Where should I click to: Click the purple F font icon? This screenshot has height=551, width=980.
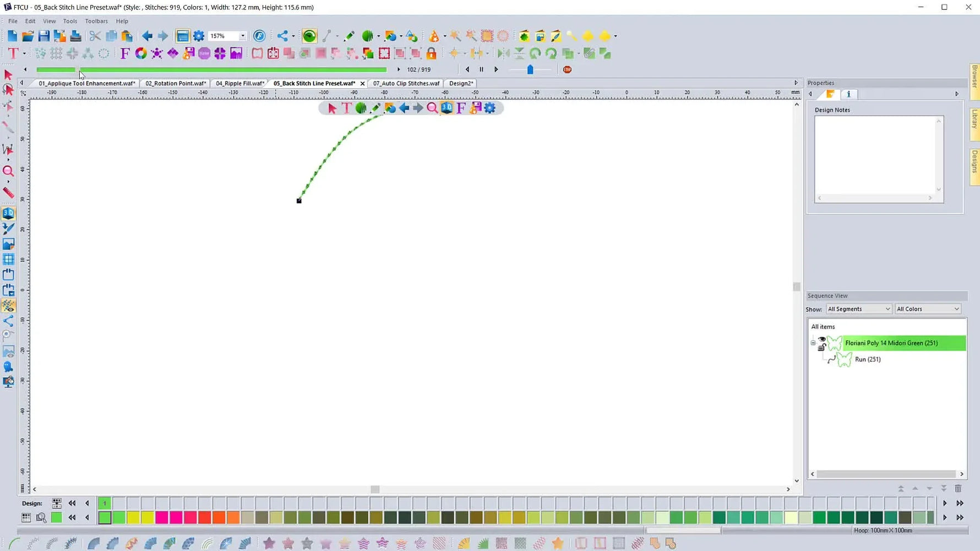125,53
